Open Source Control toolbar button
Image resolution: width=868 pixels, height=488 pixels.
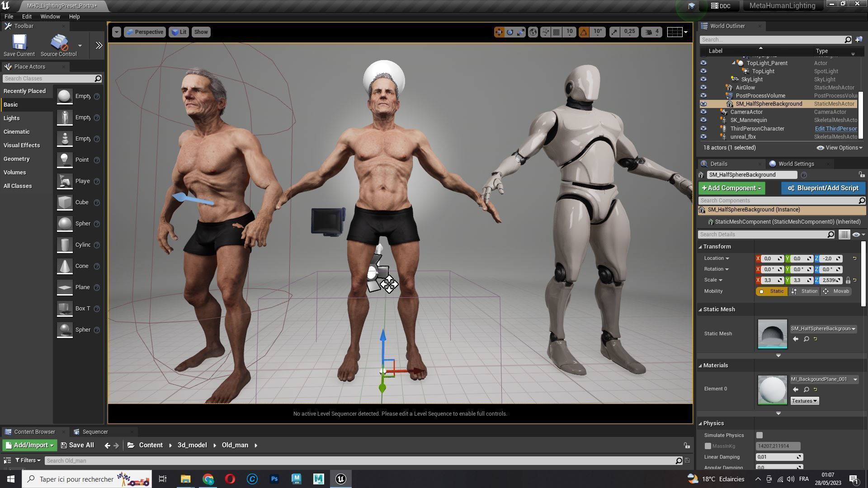(58, 46)
